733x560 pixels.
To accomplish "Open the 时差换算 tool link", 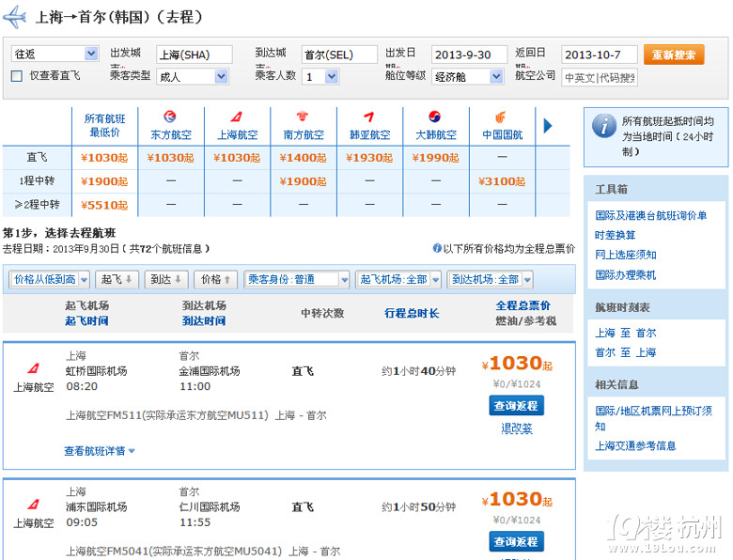I will coord(615,235).
